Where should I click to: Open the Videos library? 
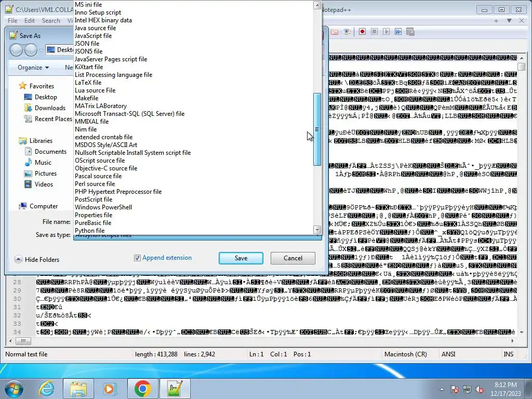(x=44, y=184)
